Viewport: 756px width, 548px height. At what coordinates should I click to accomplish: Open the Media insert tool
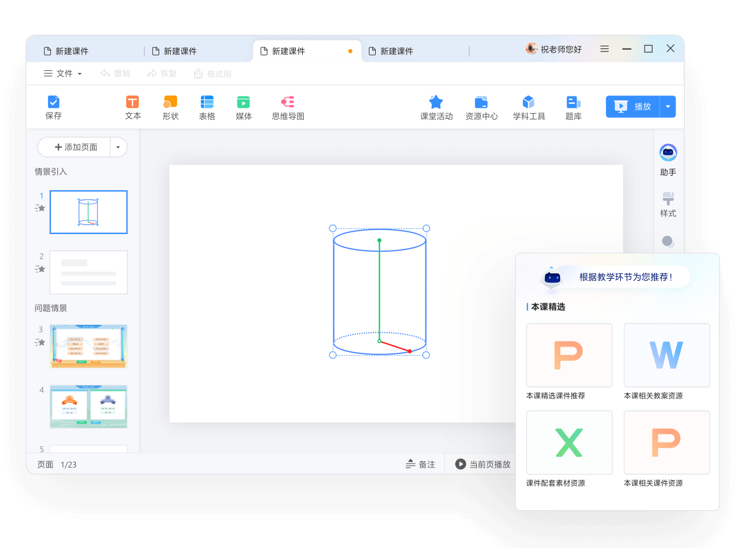(243, 103)
